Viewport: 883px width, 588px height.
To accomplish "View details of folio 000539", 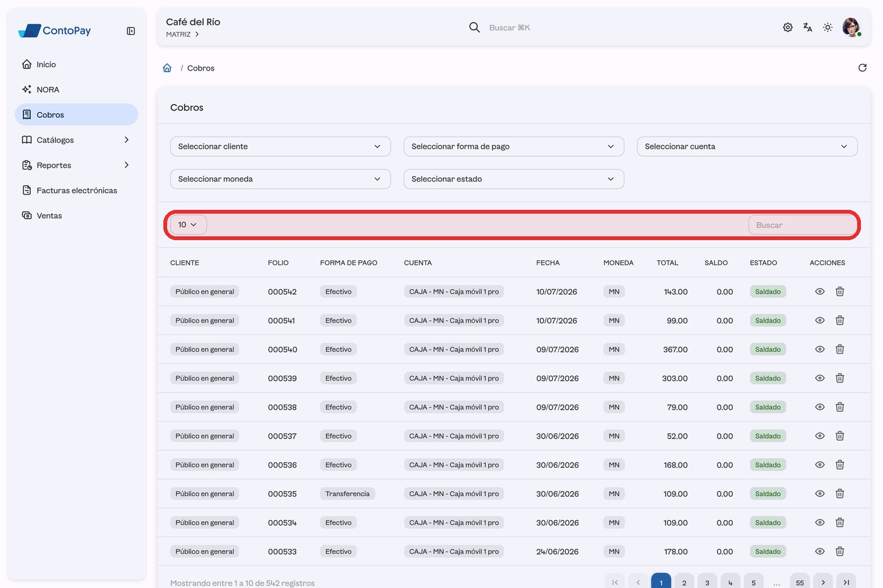I will click(x=820, y=379).
